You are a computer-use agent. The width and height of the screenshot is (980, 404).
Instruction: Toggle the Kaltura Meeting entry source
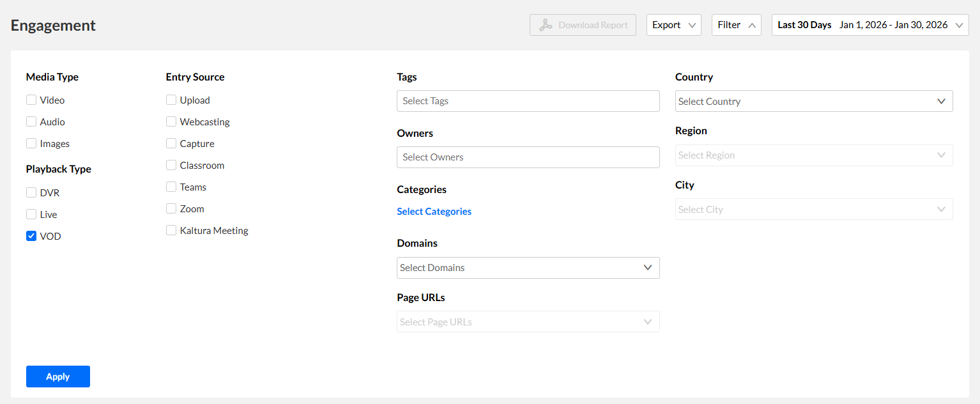(171, 230)
